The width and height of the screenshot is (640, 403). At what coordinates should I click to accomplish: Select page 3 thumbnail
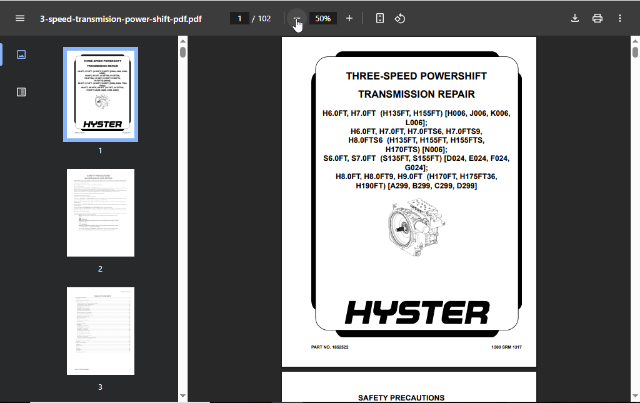(x=100, y=331)
